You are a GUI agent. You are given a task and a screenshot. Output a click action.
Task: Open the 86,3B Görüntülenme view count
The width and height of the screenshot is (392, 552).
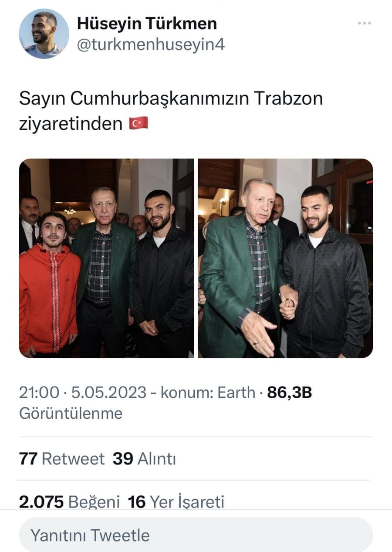(x=166, y=403)
